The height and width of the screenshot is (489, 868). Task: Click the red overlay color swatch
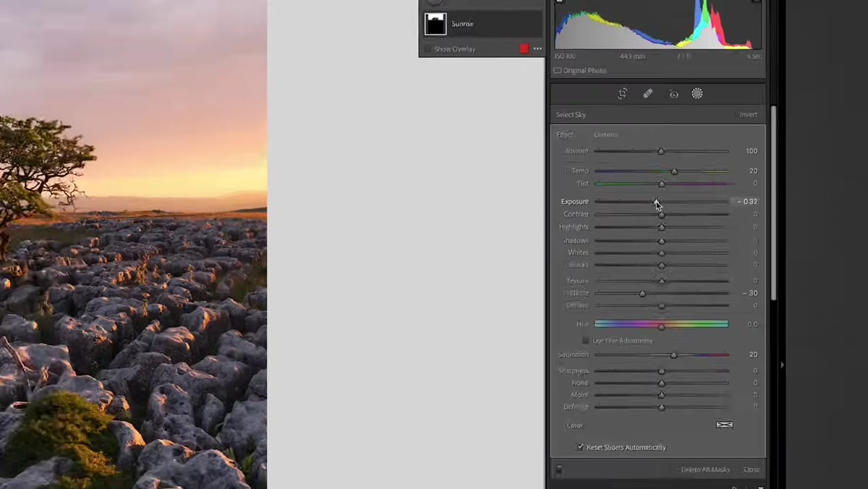pyautogui.click(x=524, y=48)
